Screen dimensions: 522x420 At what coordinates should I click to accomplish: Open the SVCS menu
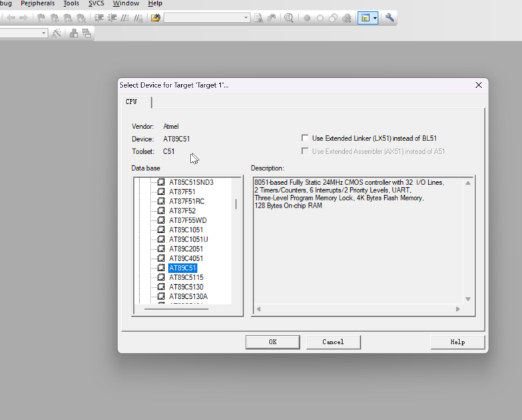96,3
